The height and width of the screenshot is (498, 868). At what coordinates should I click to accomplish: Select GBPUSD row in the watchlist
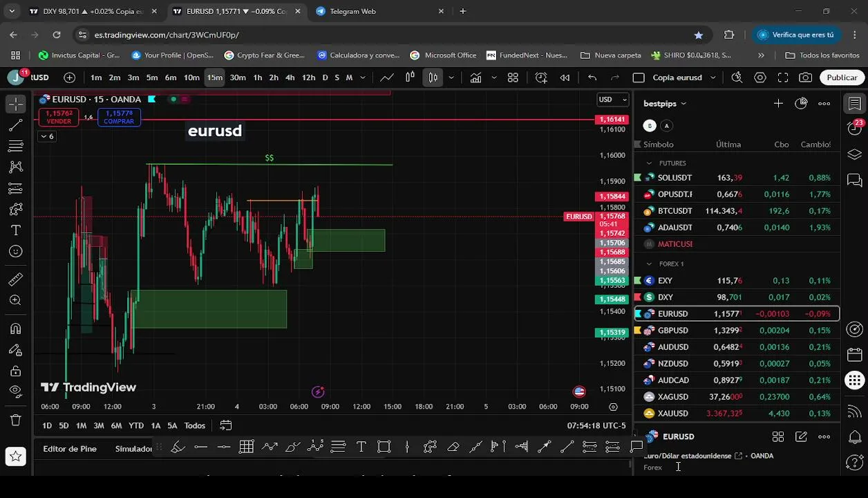pos(737,331)
